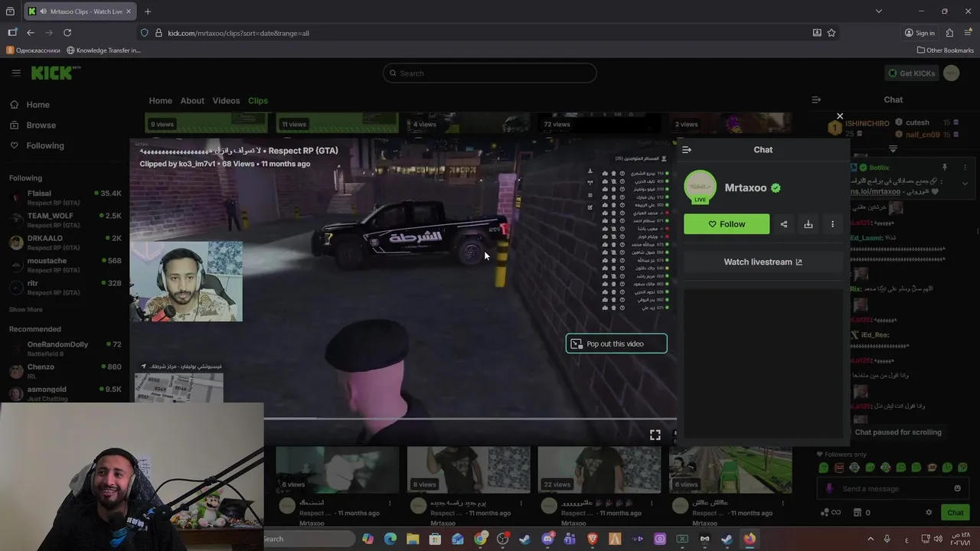Screen dimensions: 980x551
Task: Follow the Mrtaxoo channel
Action: click(x=727, y=224)
